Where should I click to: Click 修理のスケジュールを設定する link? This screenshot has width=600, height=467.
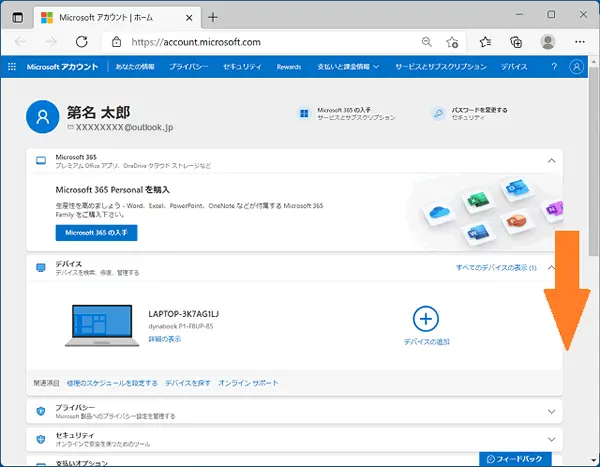[x=112, y=383]
